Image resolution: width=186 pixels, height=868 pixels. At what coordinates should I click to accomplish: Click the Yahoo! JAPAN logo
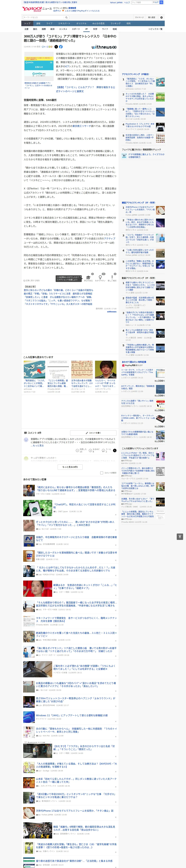(32, 9)
